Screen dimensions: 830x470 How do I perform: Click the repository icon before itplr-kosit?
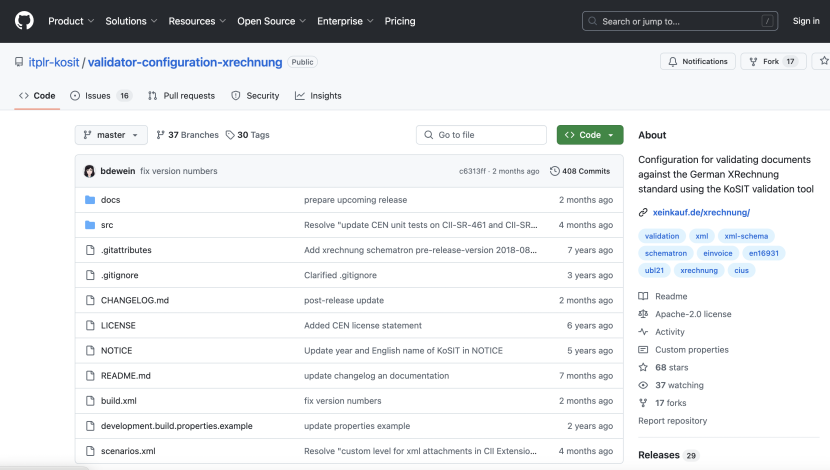pyautogui.click(x=19, y=62)
